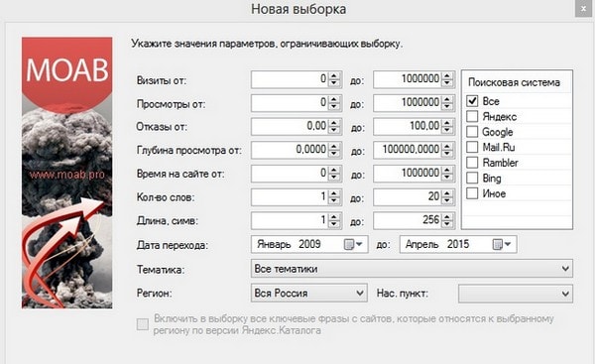Enable the Яндекс search engine checkbox
This screenshot has height=364, width=595.
(x=472, y=116)
